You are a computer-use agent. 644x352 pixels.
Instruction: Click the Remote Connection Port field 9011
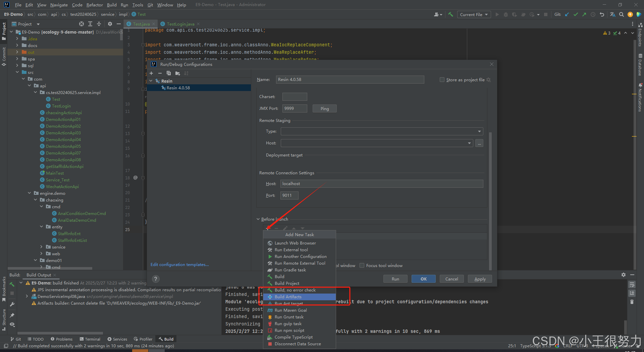[x=289, y=195]
